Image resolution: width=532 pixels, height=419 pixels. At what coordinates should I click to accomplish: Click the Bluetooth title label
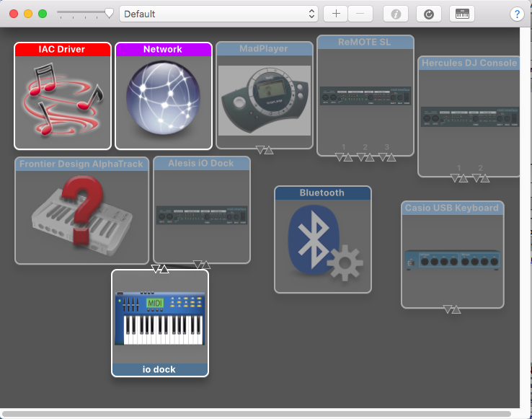(322, 193)
